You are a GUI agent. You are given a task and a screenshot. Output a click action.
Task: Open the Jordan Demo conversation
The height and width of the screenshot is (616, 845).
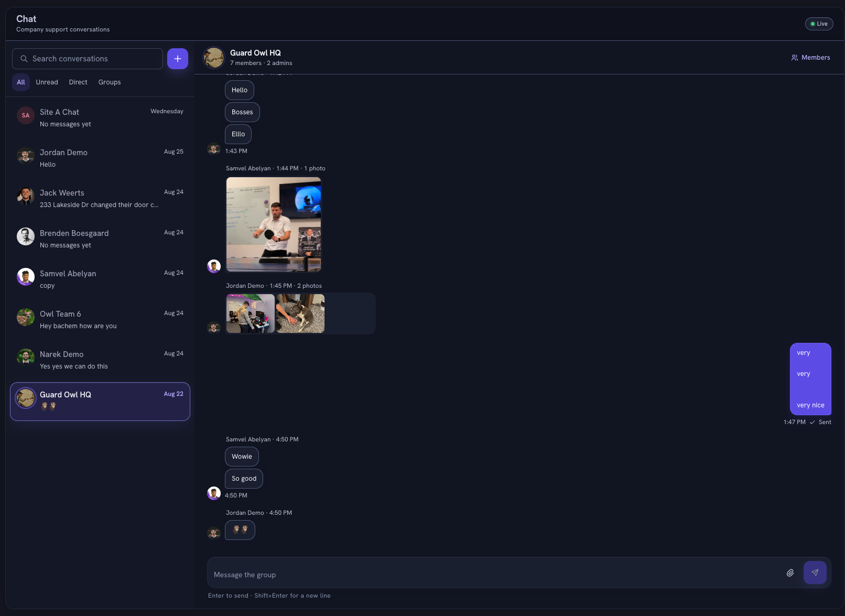point(100,158)
